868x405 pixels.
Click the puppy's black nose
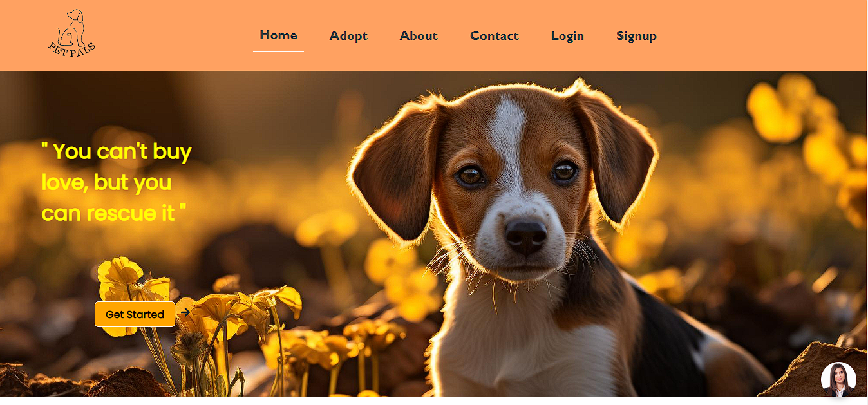click(526, 236)
